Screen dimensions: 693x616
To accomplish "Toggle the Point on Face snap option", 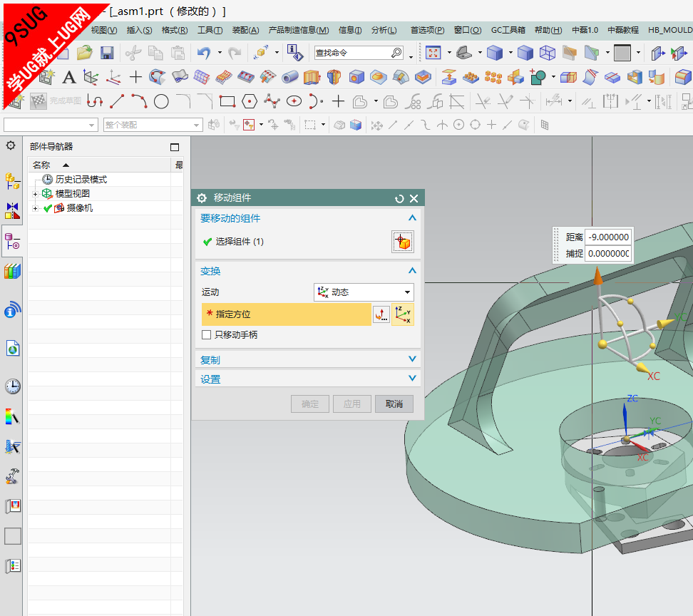I will click(x=524, y=125).
